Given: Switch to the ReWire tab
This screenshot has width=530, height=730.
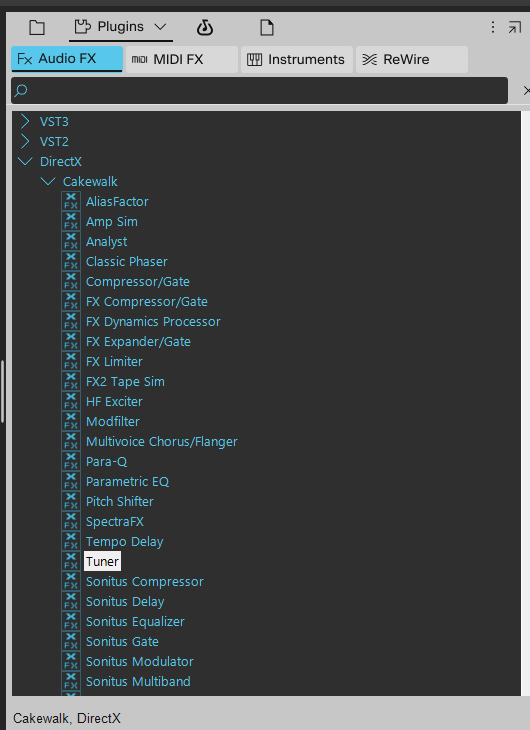Looking at the screenshot, I should (412, 59).
